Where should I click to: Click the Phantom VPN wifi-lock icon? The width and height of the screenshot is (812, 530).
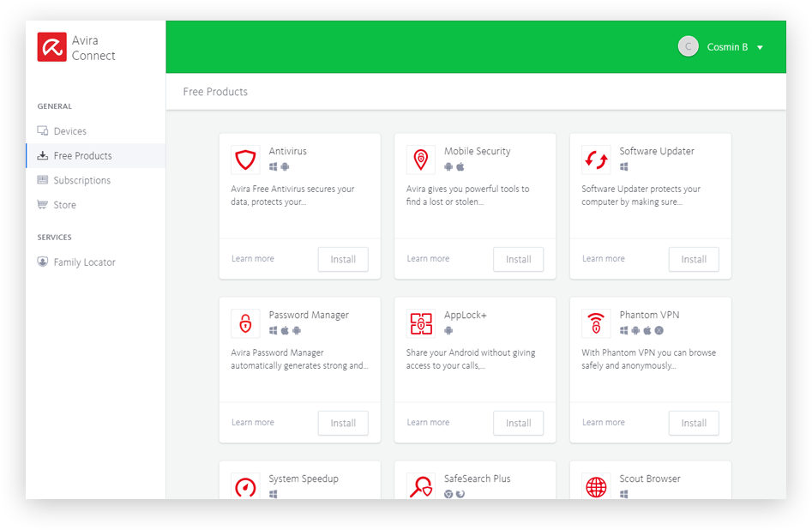pyautogui.click(x=596, y=323)
